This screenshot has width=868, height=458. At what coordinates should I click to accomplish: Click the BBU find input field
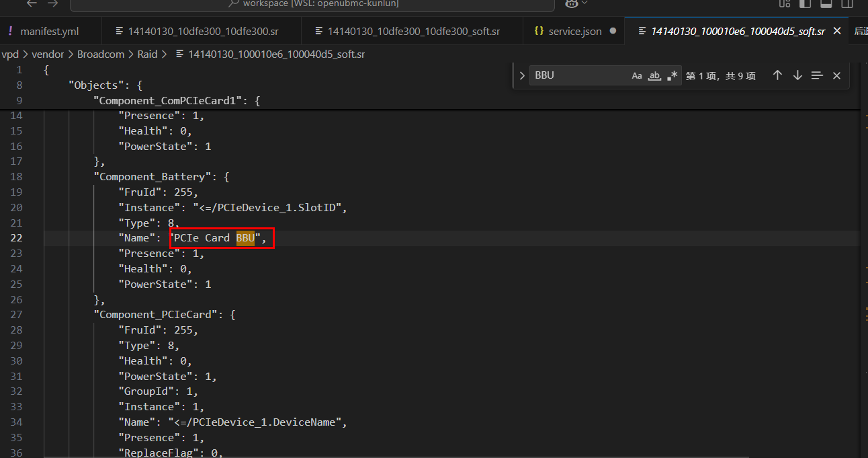click(x=579, y=75)
